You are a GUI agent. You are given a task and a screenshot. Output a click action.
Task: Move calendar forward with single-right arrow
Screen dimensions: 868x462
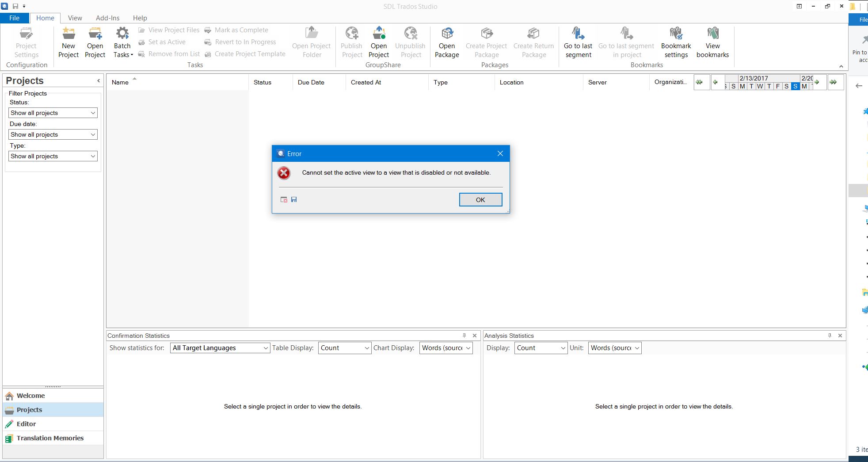[x=819, y=82]
